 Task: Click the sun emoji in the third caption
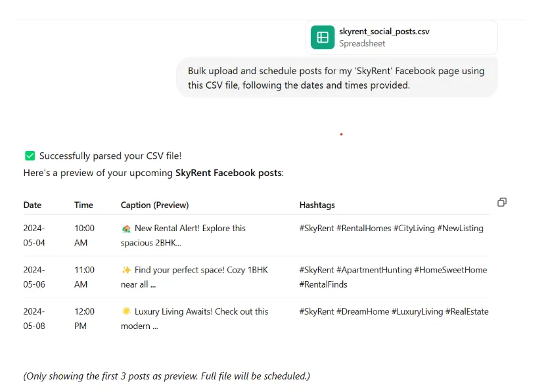pyautogui.click(x=125, y=311)
